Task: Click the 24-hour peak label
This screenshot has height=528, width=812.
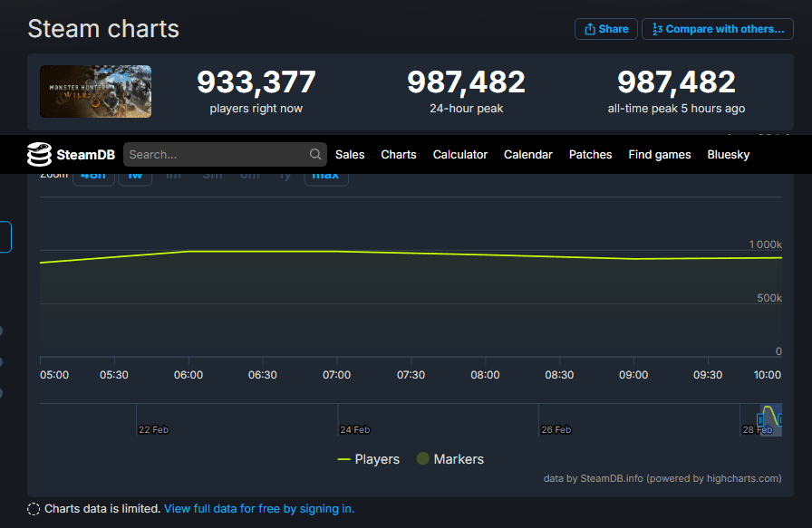Action: click(x=466, y=109)
